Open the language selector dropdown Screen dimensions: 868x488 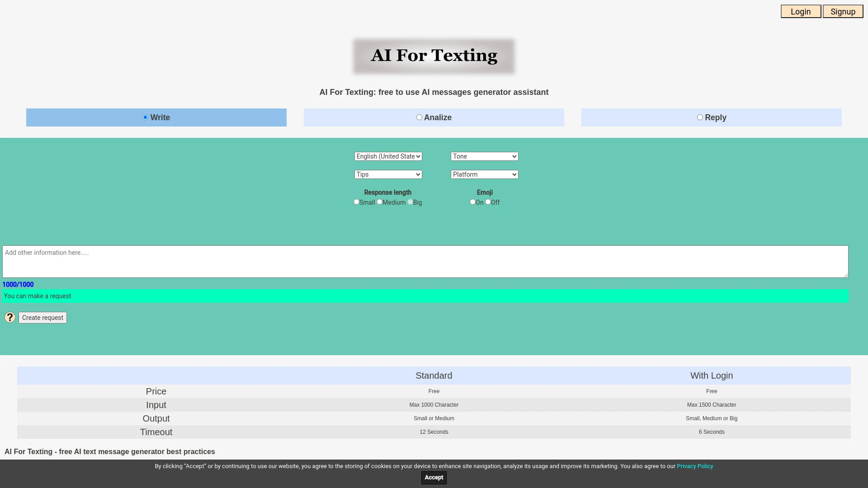click(387, 156)
